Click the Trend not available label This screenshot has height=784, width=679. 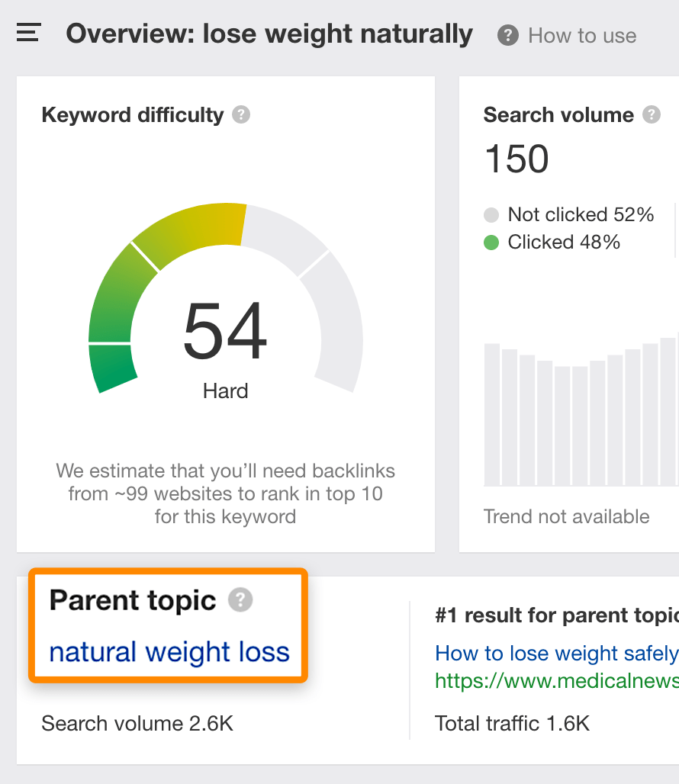pyautogui.click(x=566, y=516)
